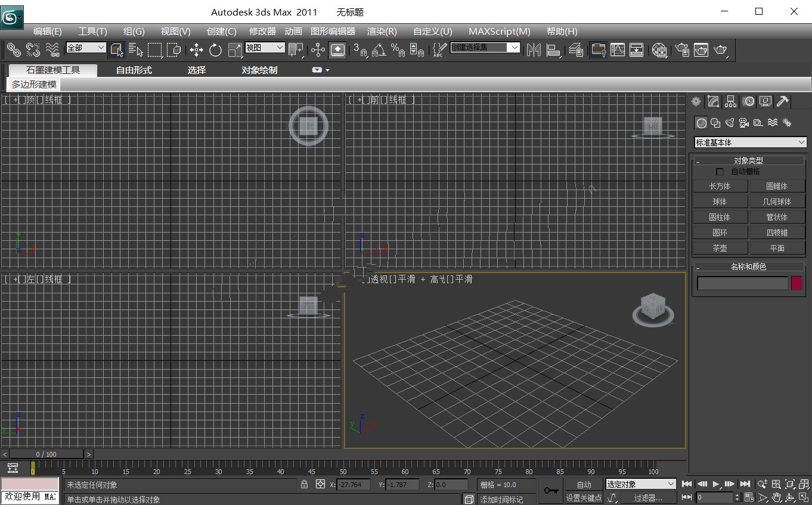Open Edit Named Selection Sets
812x505 pixels.
pos(439,50)
